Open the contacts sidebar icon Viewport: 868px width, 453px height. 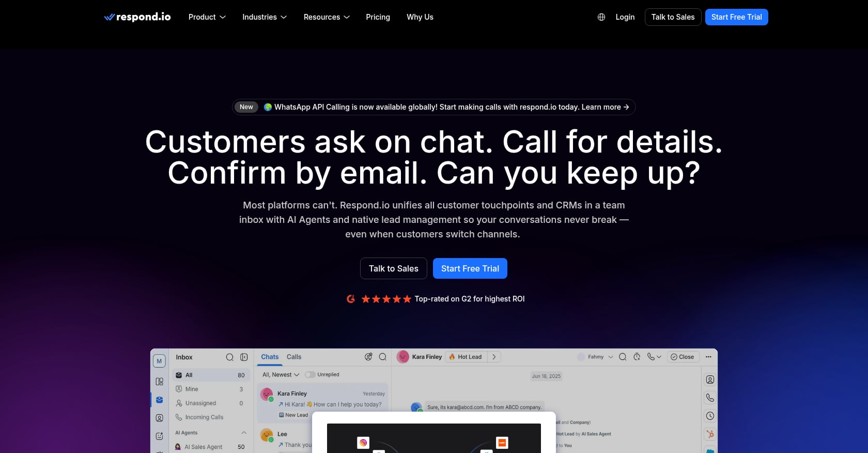pos(159,418)
